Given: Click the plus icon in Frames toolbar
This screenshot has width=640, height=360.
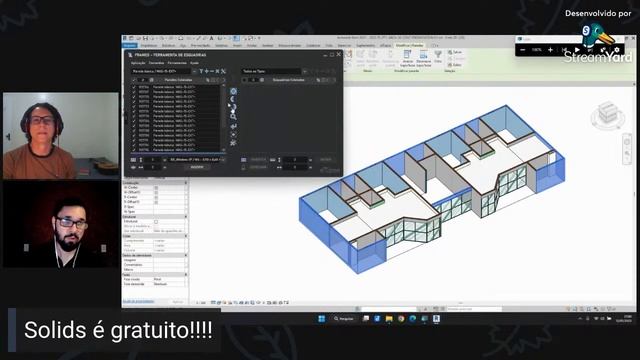Looking at the screenshot, I should click(207, 71).
